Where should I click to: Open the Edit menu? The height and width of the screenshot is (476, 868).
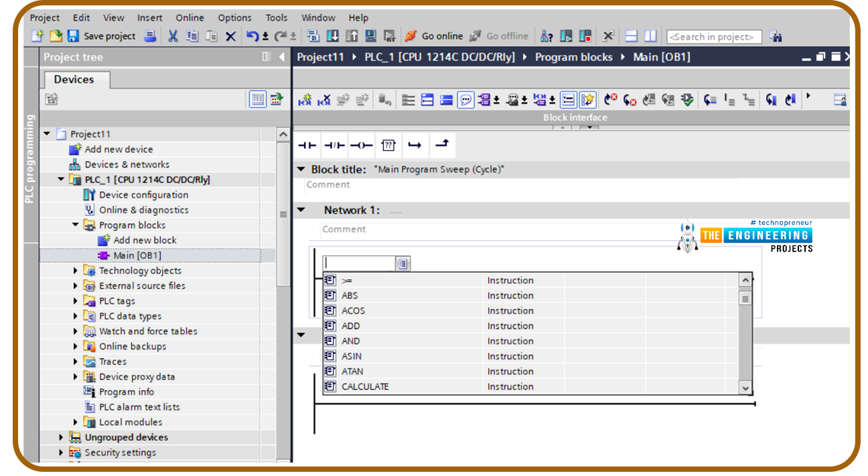pyautogui.click(x=82, y=17)
